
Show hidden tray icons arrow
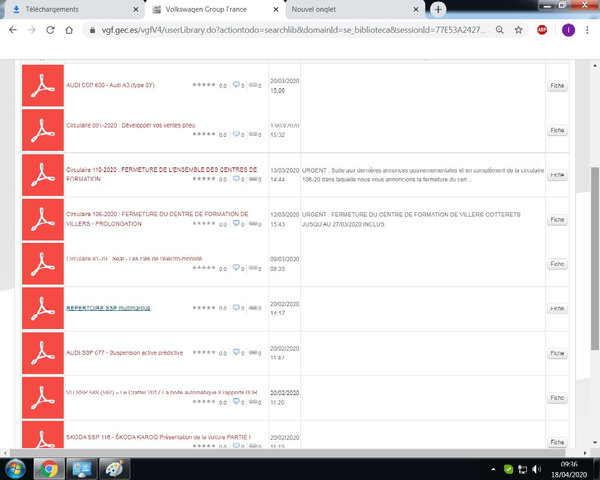(x=493, y=469)
